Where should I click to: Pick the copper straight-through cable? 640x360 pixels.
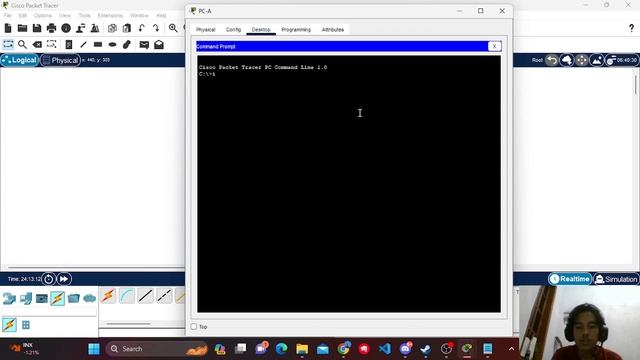point(145,296)
